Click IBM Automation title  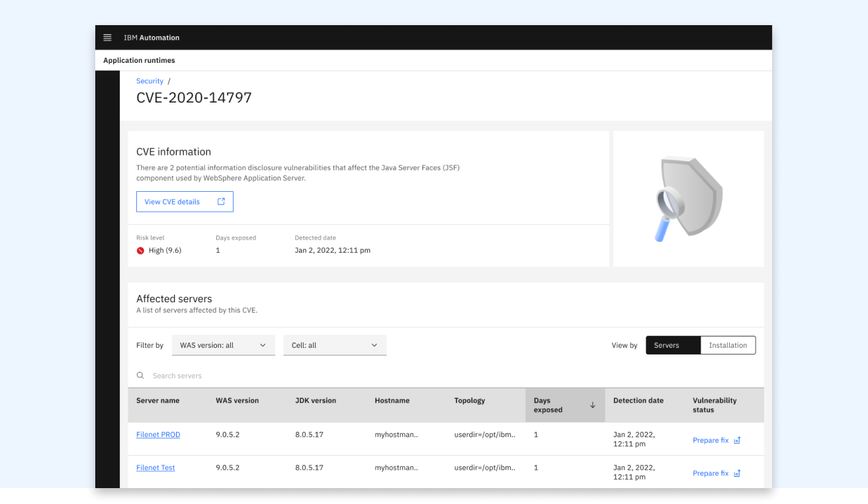152,38
